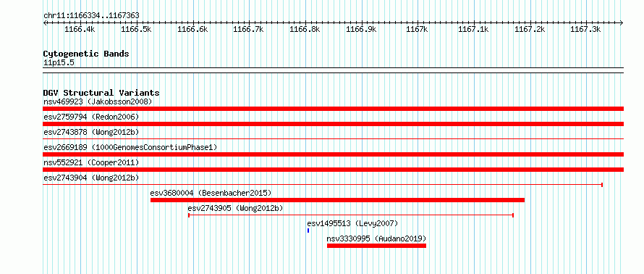644x274 pixels.
Task: Click the 1166.4k ruler tick label
Action: pos(80,30)
